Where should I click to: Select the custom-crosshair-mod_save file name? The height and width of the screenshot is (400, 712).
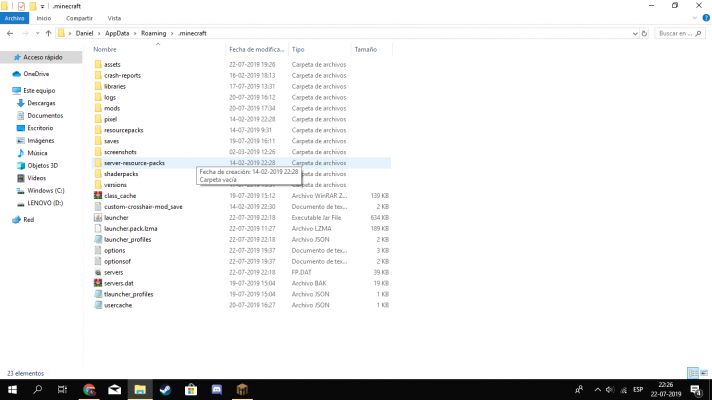143,207
